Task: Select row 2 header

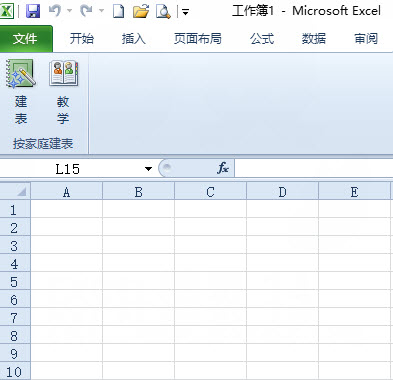Action: tap(15, 227)
